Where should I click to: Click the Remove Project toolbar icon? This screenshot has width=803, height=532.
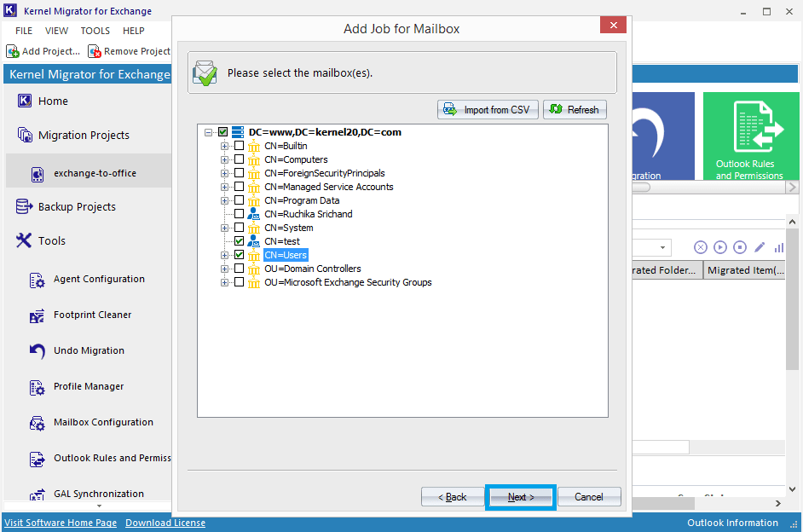tap(95, 51)
